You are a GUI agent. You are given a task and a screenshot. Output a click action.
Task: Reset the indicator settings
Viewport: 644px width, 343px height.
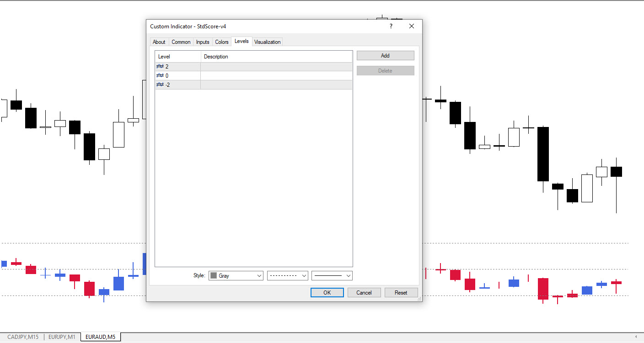(401, 293)
